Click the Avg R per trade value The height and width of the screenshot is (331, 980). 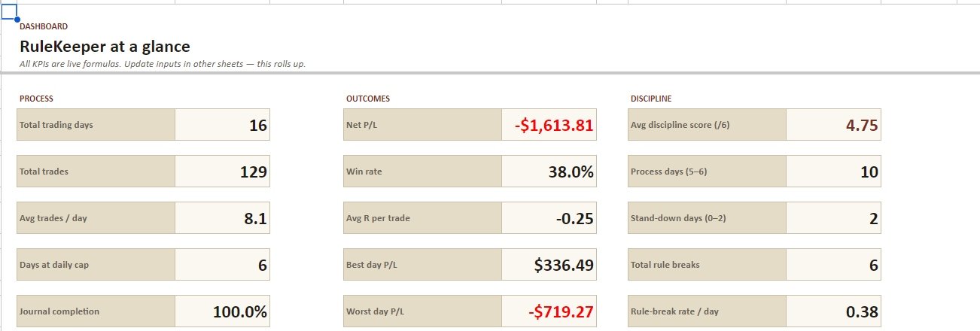(549, 218)
